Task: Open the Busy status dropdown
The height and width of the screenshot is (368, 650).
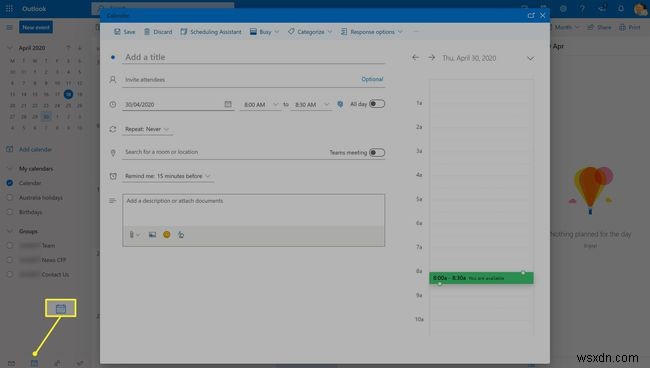Action: tap(264, 32)
